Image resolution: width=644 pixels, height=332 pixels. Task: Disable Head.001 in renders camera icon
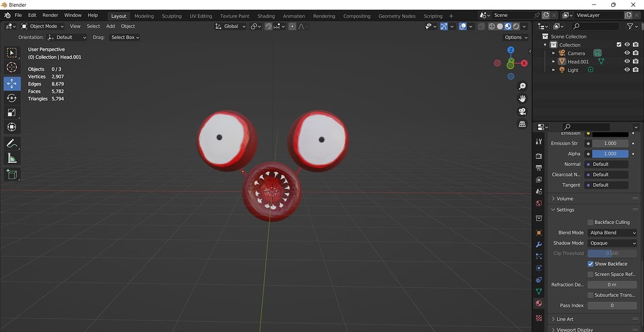[x=635, y=61]
